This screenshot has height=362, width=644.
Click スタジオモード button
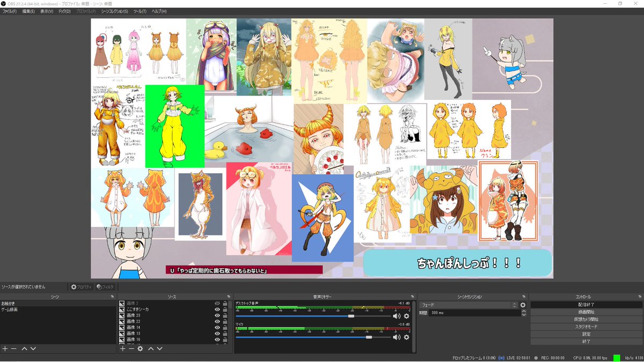pyautogui.click(x=586, y=327)
